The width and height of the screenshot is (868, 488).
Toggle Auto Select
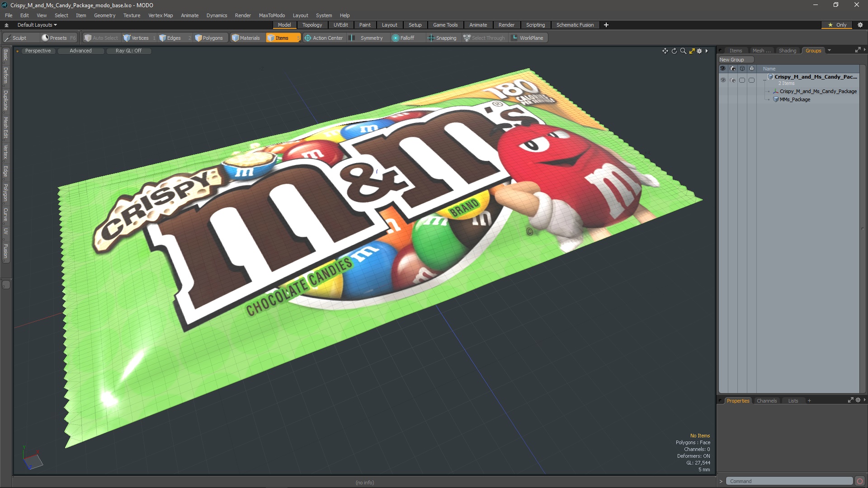[101, 38]
